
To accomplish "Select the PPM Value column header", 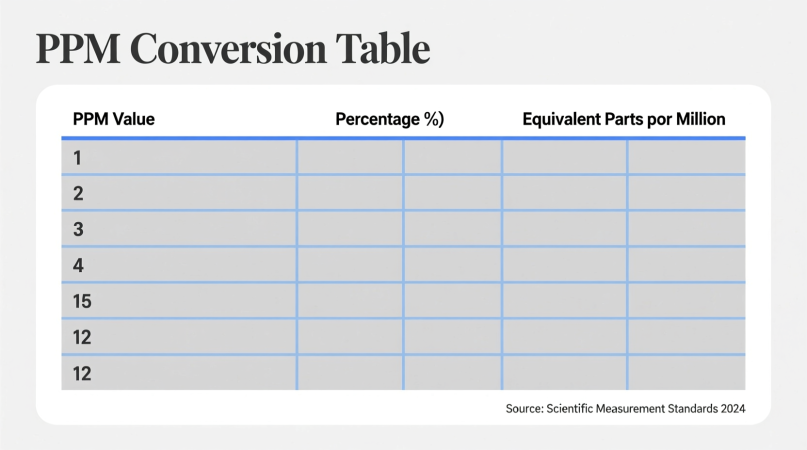I will point(113,120).
